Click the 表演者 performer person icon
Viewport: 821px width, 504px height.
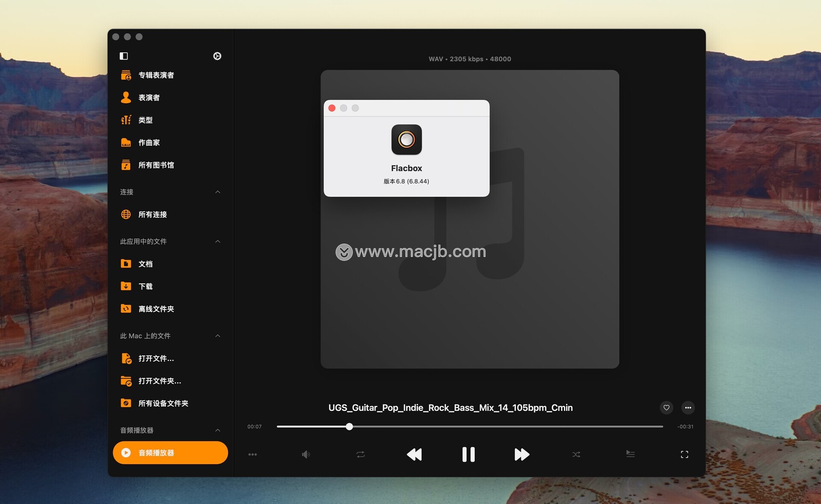[126, 97]
